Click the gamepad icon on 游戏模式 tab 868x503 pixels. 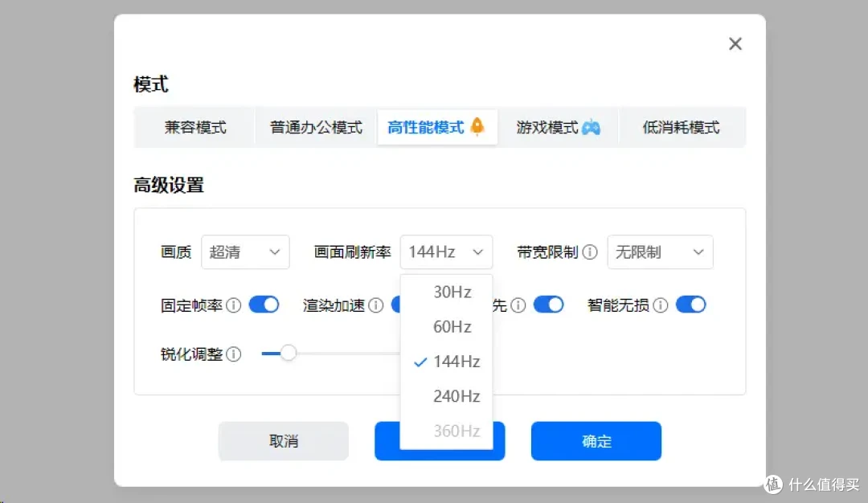592,125
